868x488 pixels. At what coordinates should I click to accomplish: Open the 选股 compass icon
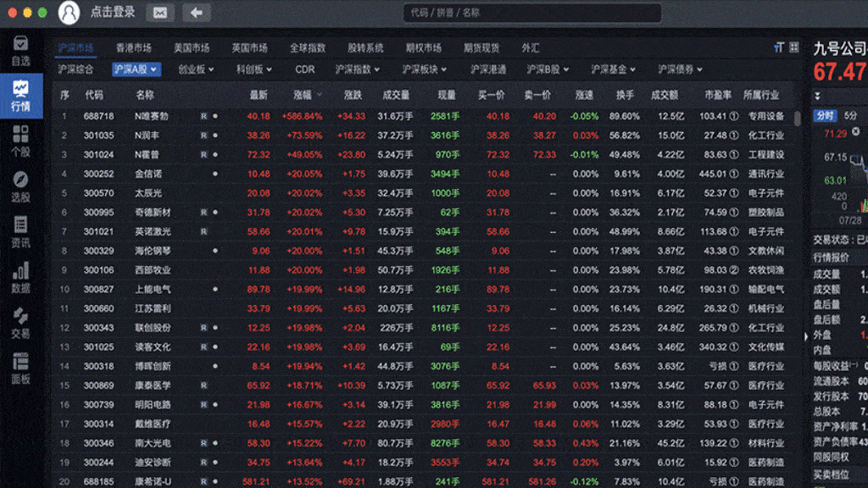[20, 186]
